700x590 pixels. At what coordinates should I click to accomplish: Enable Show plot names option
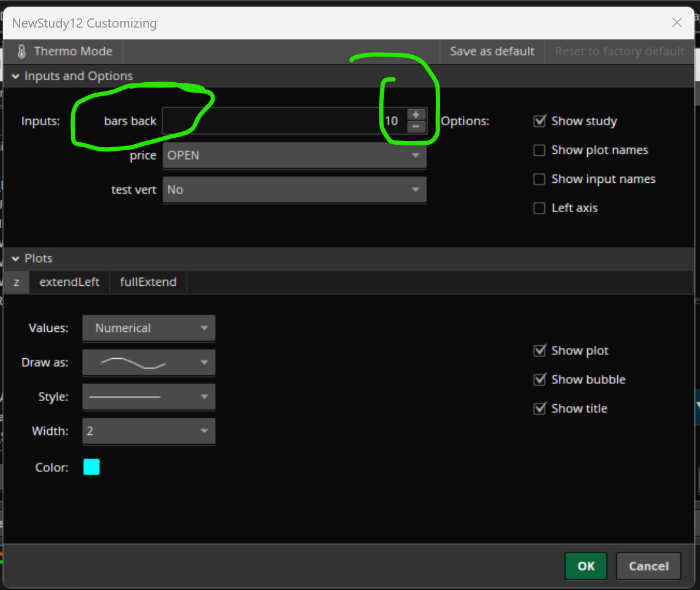(x=539, y=150)
